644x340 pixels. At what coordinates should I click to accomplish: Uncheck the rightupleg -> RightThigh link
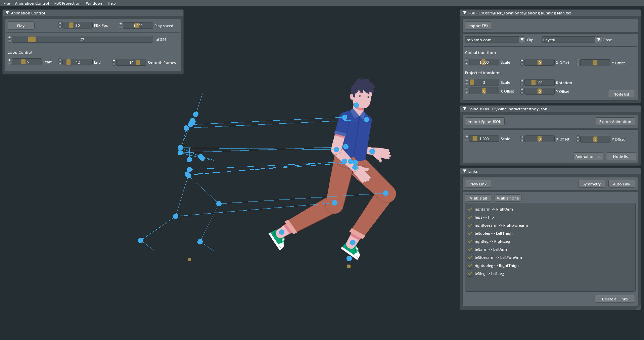point(470,265)
